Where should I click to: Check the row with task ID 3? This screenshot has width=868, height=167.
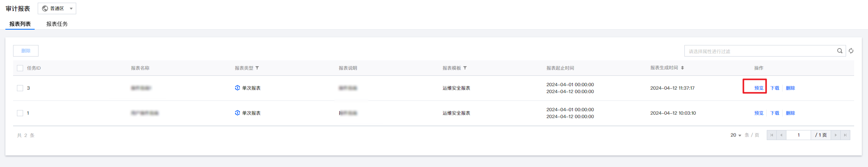20,88
